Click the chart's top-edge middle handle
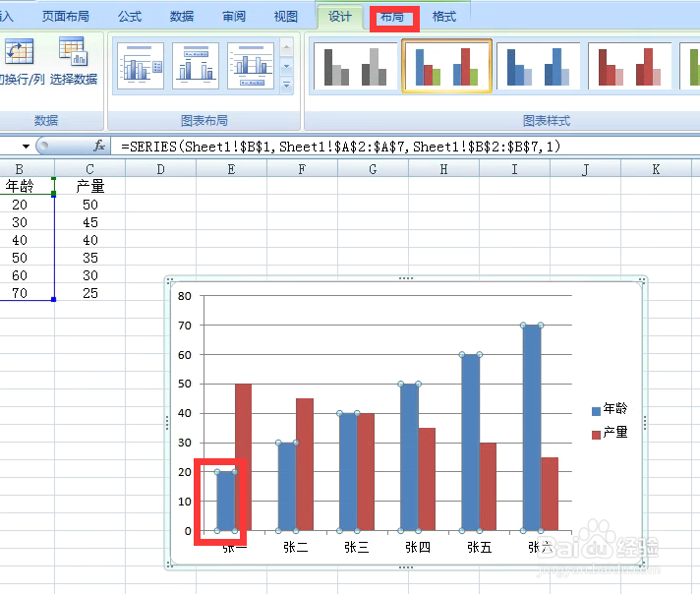The image size is (700, 594). point(406,278)
